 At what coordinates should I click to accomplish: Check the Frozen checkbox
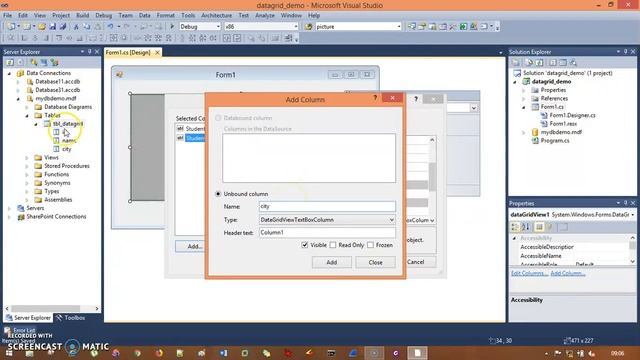tap(370, 245)
